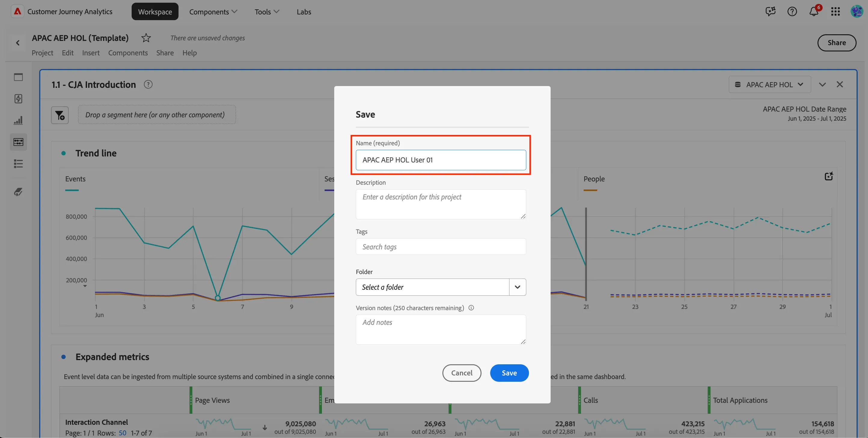Click the Version notes Add notes field

(x=441, y=329)
